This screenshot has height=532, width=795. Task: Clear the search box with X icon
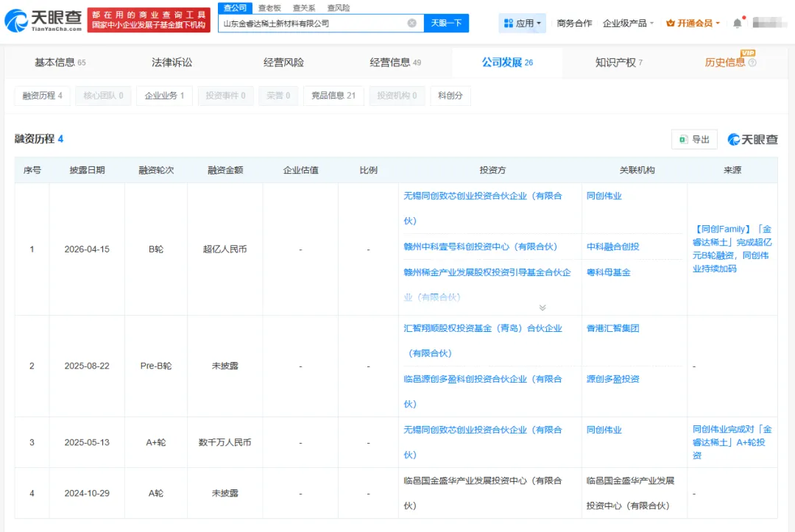pyautogui.click(x=411, y=24)
